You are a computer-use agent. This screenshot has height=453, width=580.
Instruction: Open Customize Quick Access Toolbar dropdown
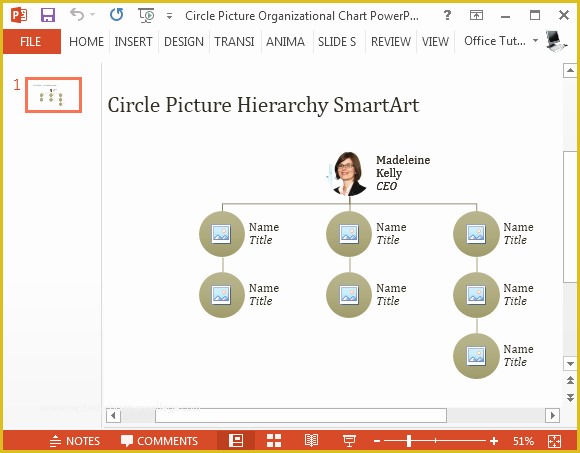pos(169,16)
